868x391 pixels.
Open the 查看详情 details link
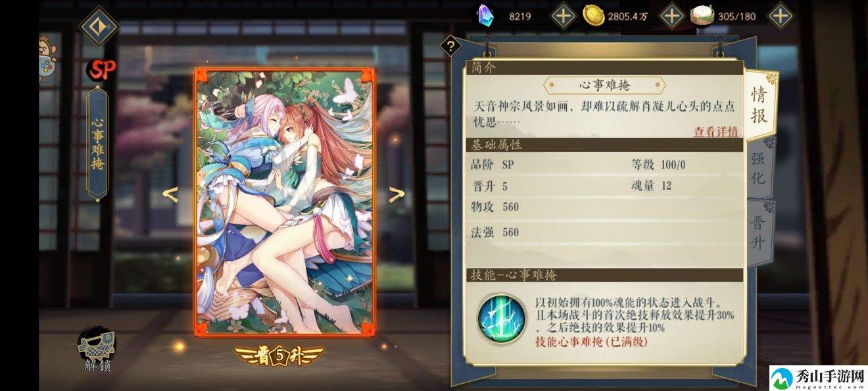coord(716,131)
